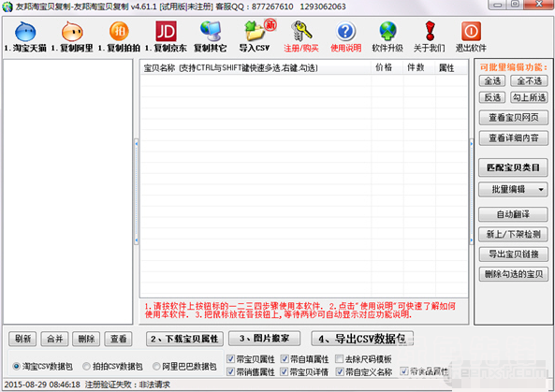
Task: Click the 合并 button
Action: (x=54, y=339)
